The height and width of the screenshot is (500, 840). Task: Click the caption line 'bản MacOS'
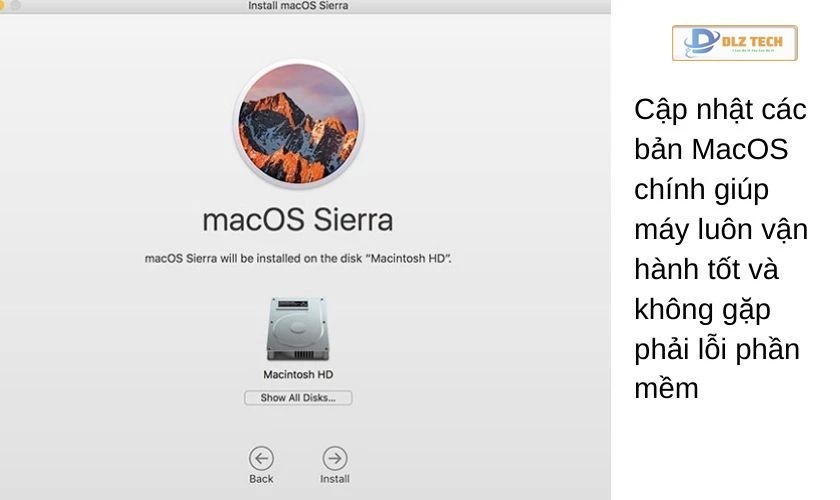(711, 149)
